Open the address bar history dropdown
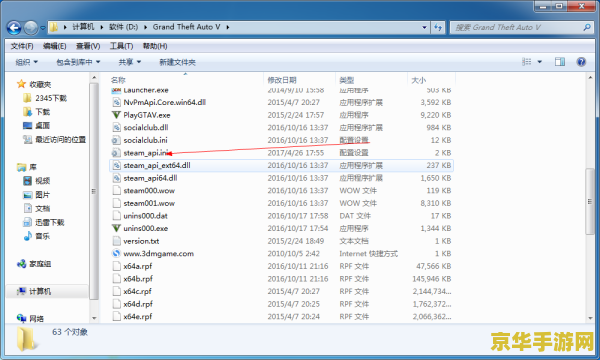The height and width of the screenshot is (360, 600). [424, 28]
